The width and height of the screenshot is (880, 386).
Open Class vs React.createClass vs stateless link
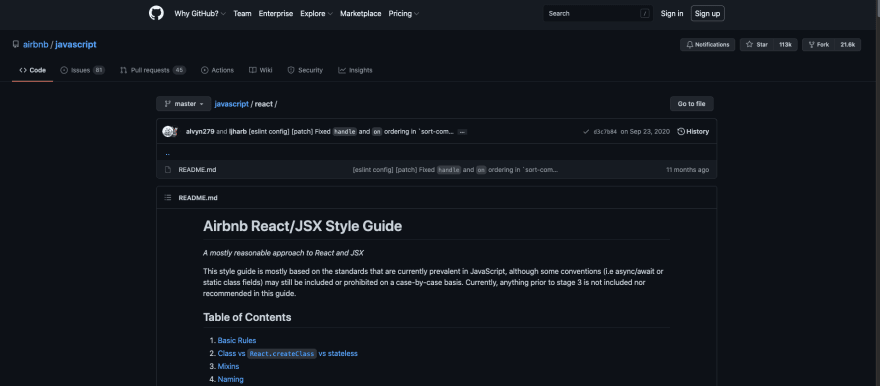click(287, 353)
